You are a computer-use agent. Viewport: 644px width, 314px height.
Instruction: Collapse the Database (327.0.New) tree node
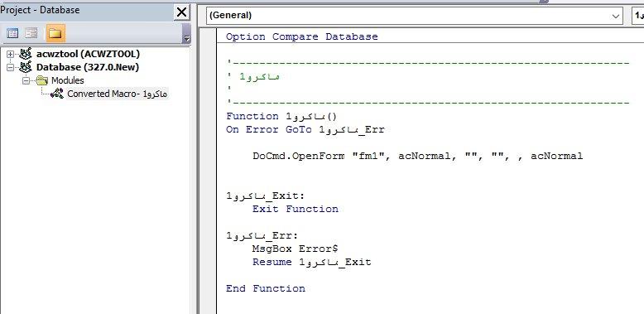pos(10,67)
